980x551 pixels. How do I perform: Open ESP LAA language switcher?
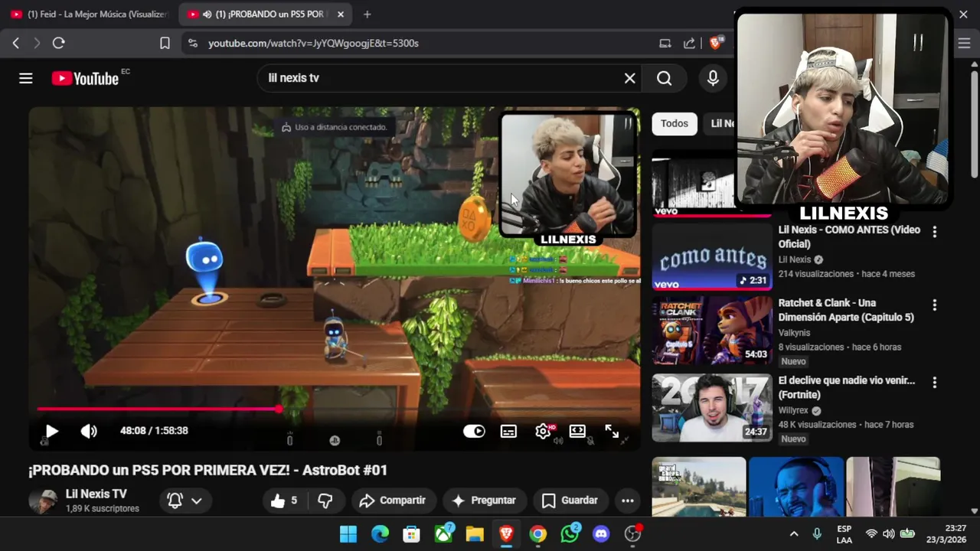(844, 533)
